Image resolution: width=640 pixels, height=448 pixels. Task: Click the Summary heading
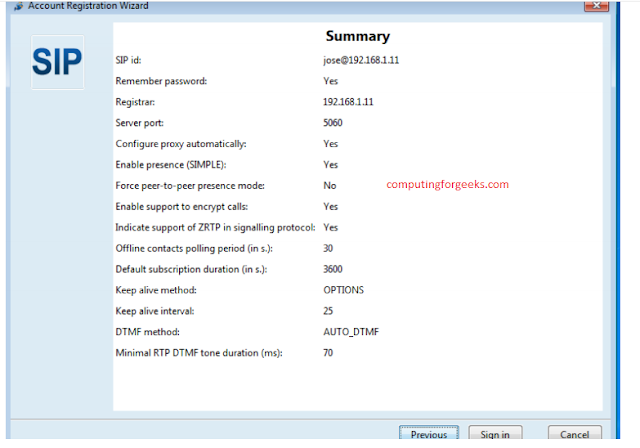(x=358, y=36)
